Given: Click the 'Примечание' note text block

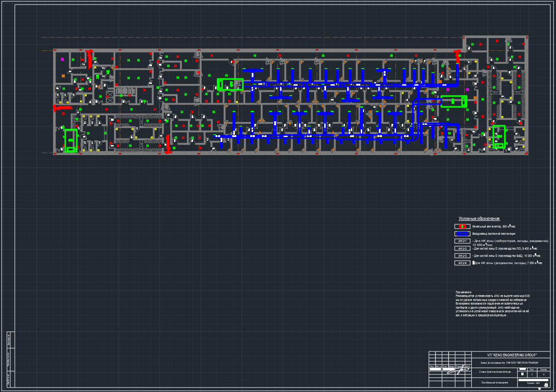Looking at the screenshot, I should click(x=492, y=304).
